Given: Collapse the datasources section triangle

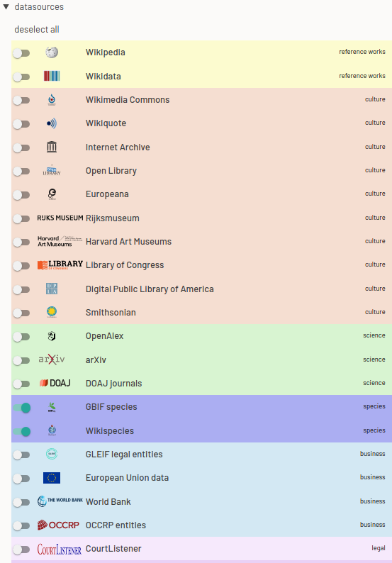Looking at the screenshot, I should pyautogui.click(x=6, y=7).
